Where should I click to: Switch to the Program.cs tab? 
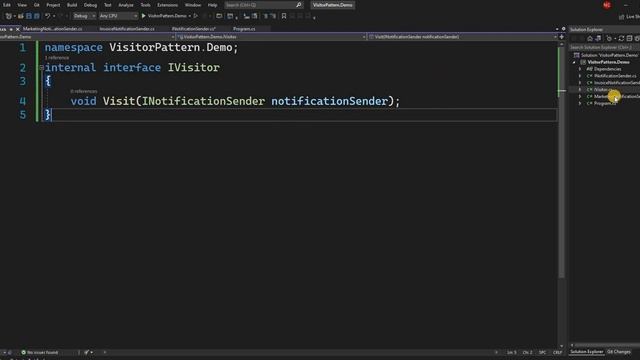244,29
